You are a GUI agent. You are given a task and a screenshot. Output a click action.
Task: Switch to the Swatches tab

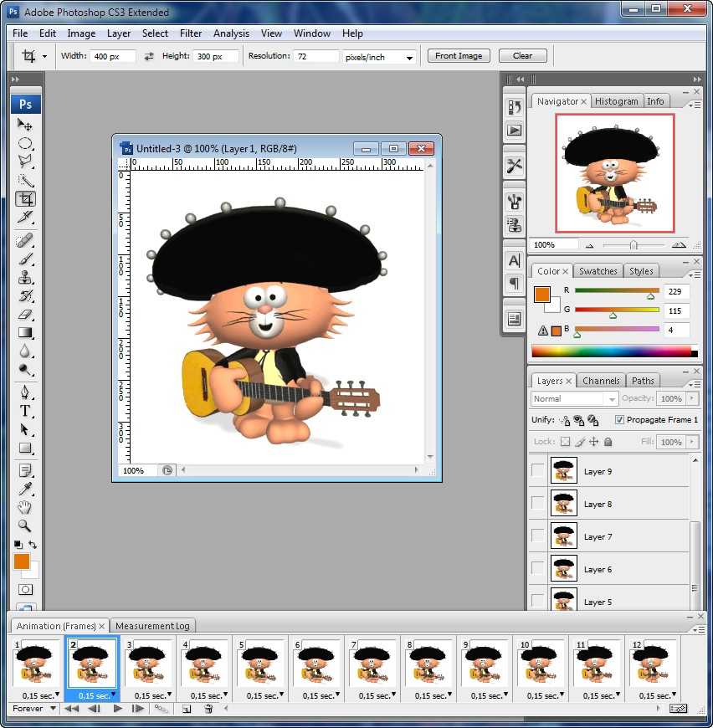(x=598, y=271)
